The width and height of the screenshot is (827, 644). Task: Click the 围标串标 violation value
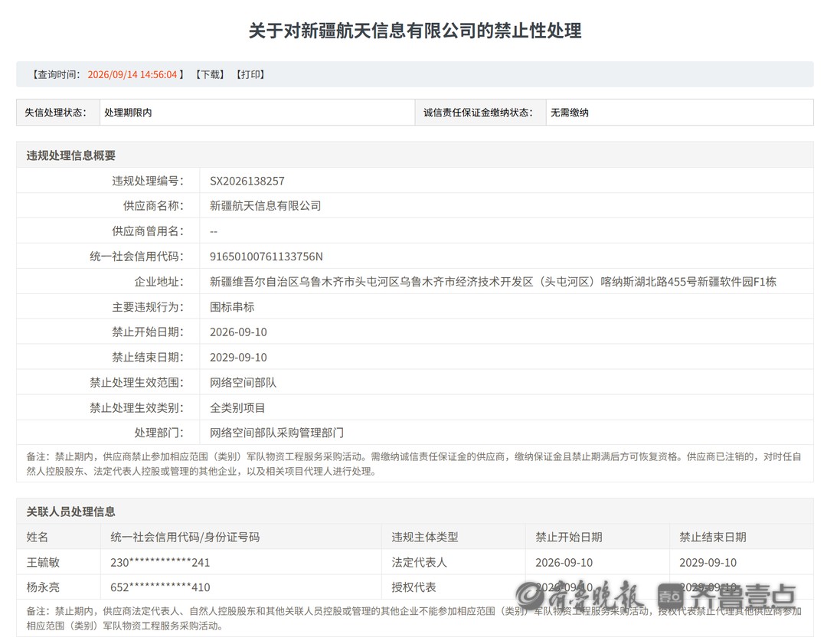[232, 307]
